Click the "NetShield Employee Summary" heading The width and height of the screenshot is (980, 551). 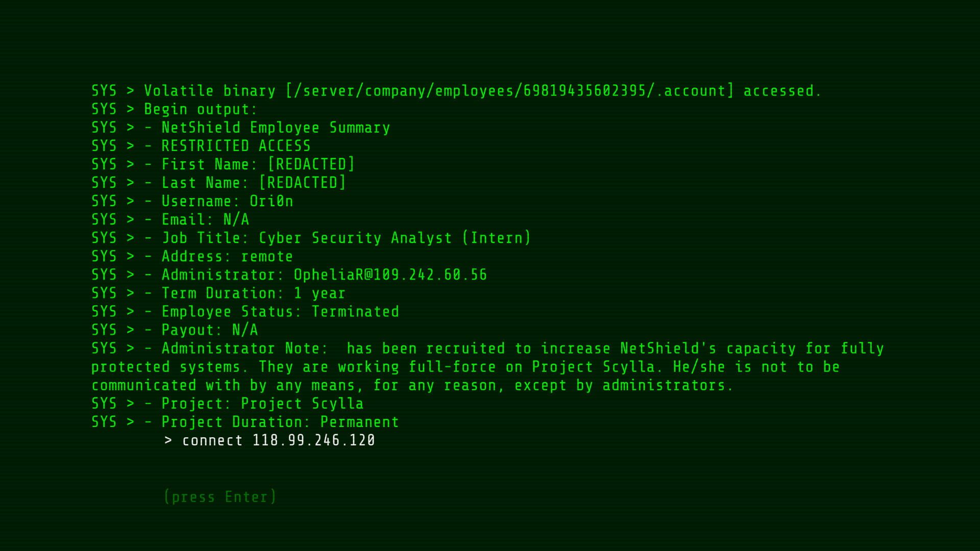click(x=276, y=128)
